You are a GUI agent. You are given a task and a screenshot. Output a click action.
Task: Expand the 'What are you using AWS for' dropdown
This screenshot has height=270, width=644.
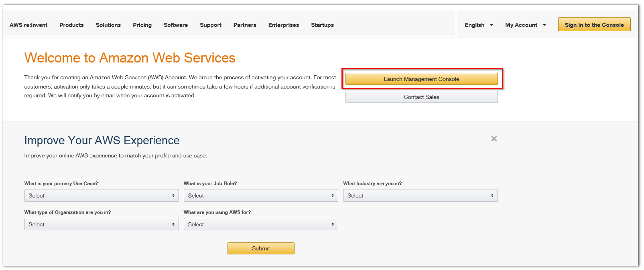coord(261,224)
